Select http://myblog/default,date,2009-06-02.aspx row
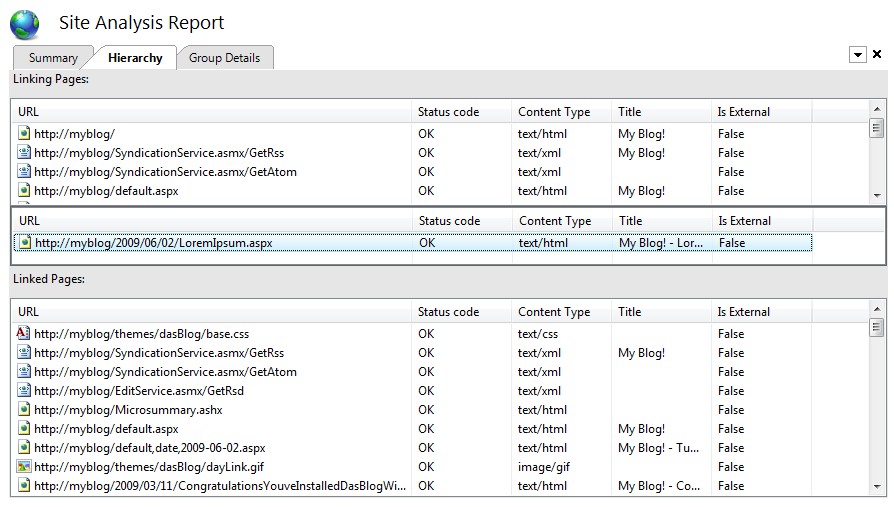This screenshot has width=894, height=507. (412, 448)
